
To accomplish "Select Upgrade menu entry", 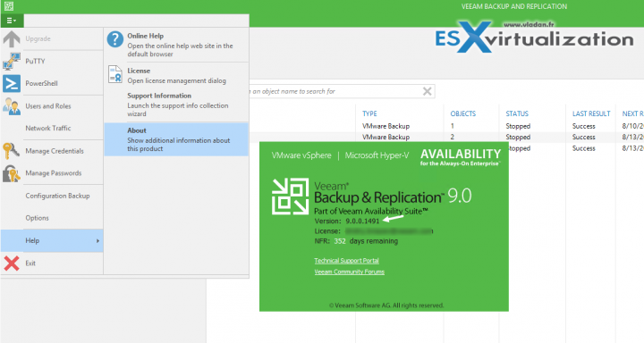I will (52, 39).
